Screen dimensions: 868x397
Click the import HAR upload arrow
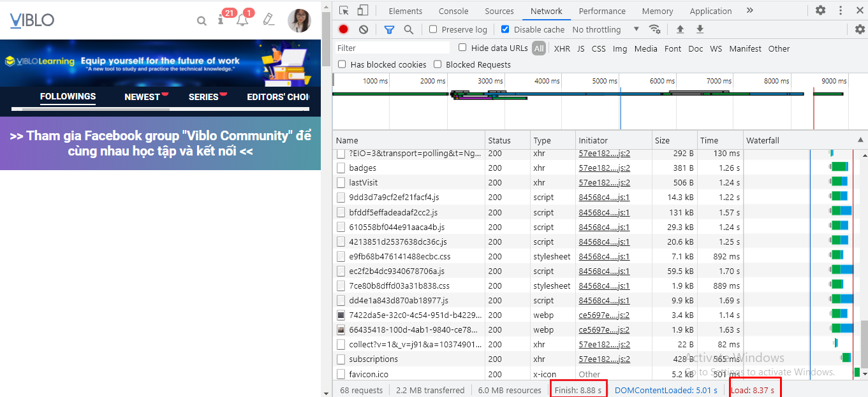click(x=680, y=29)
